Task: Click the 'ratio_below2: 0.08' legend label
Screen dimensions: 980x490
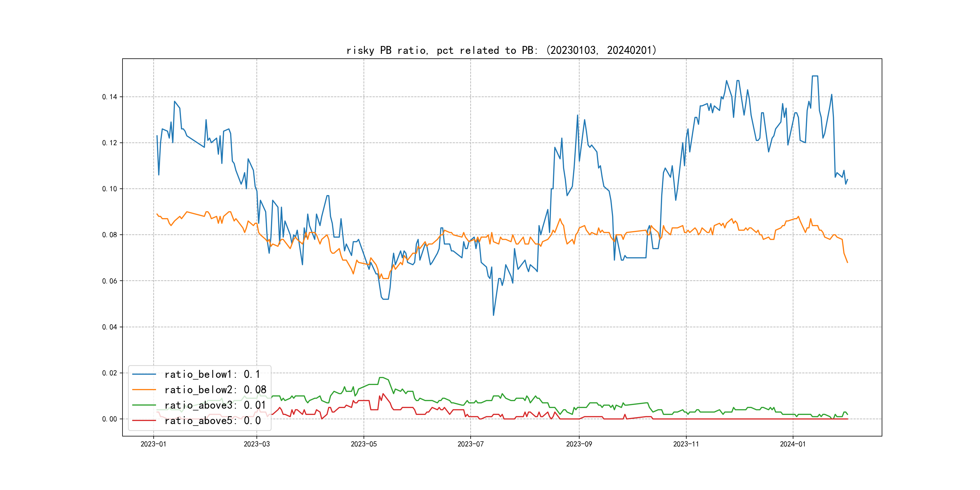Action: click(x=215, y=390)
